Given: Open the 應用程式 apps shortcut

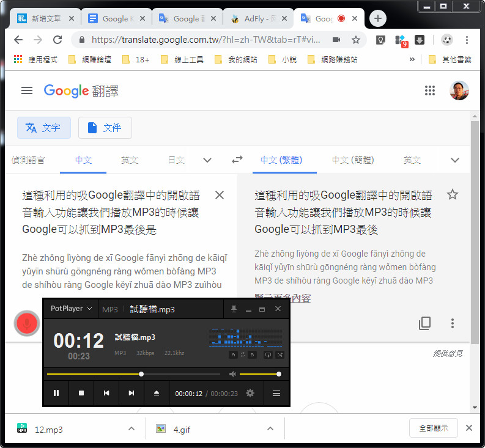Looking at the screenshot, I should point(35,59).
